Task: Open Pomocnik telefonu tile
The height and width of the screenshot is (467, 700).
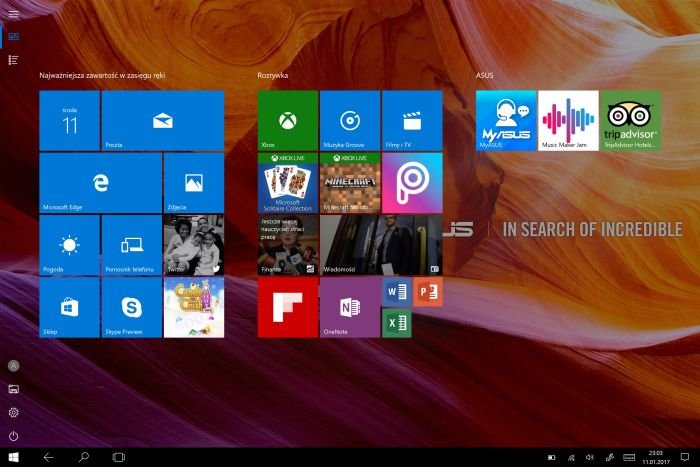Action: [x=132, y=245]
